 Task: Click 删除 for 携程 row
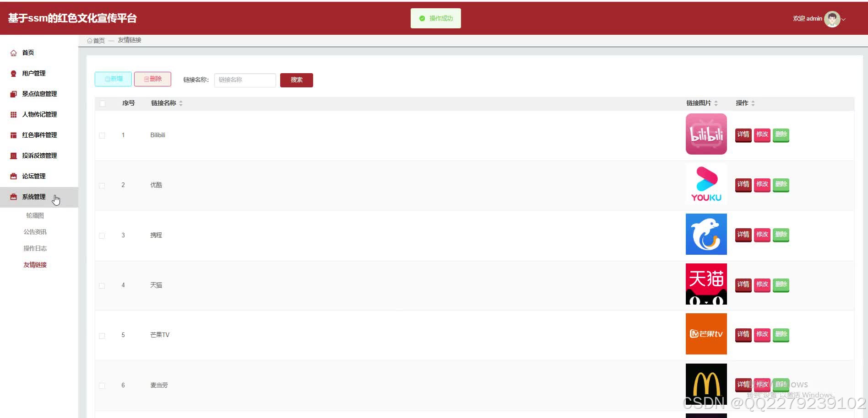tap(781, 235)
